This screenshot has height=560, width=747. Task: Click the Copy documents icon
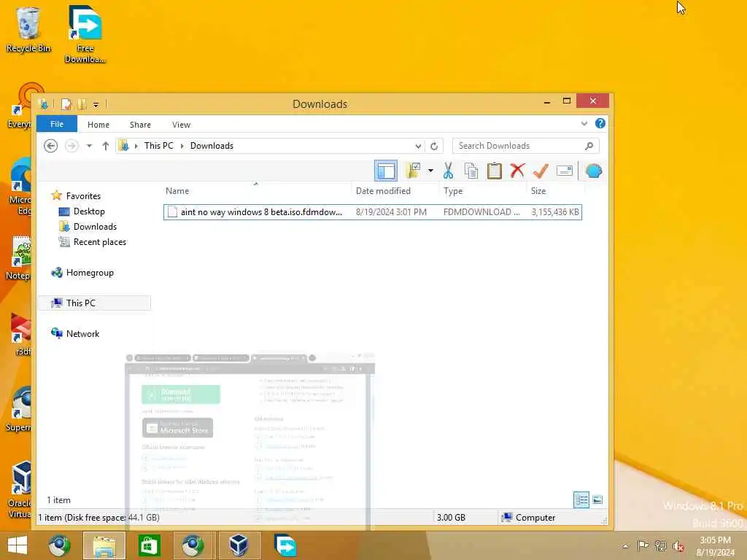[471, 171]
